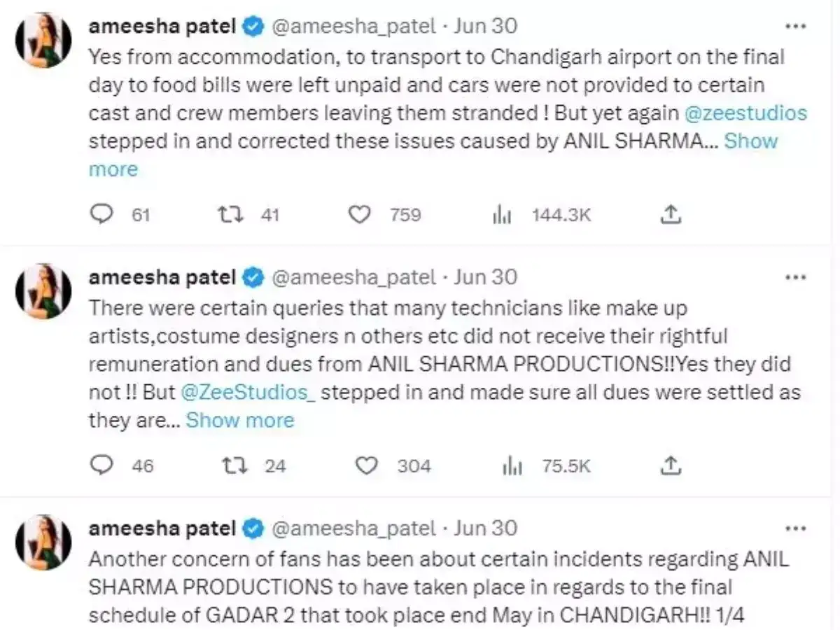Like the tweet with 759 likes
840x630 pixels.
(359, 215)
